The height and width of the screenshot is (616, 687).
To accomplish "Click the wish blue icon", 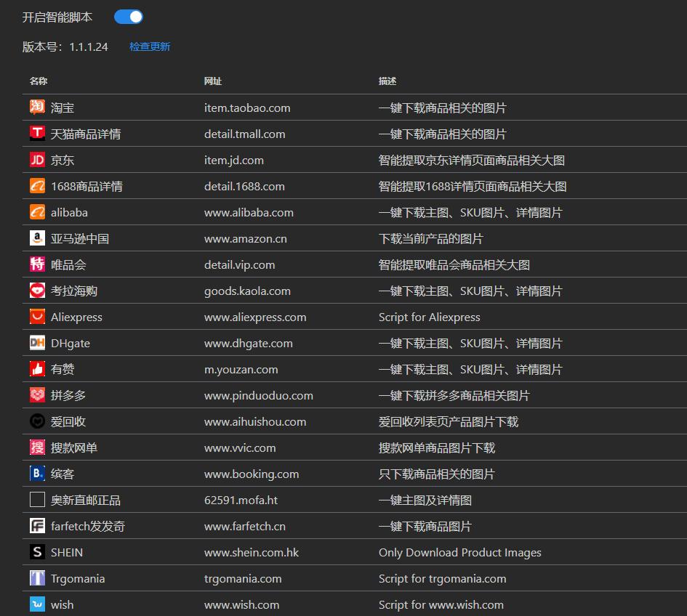I will pos(37,604).
